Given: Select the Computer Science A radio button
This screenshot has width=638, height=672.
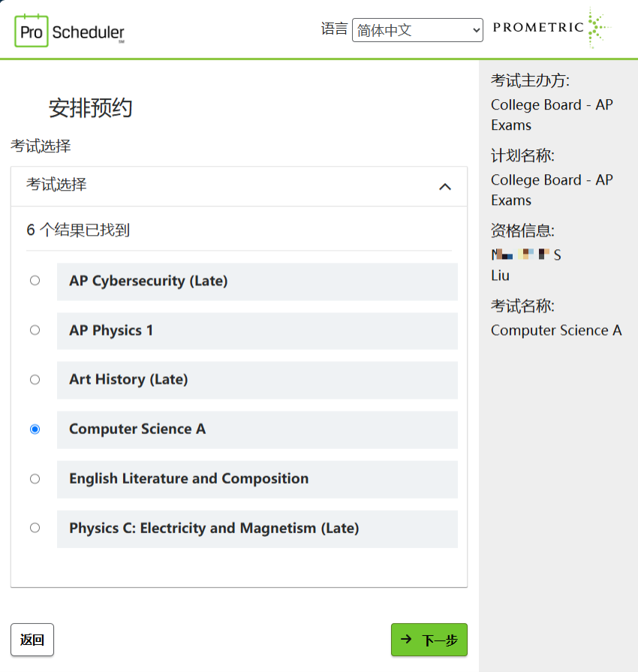Looking at the screenshot, I should 35,429.
